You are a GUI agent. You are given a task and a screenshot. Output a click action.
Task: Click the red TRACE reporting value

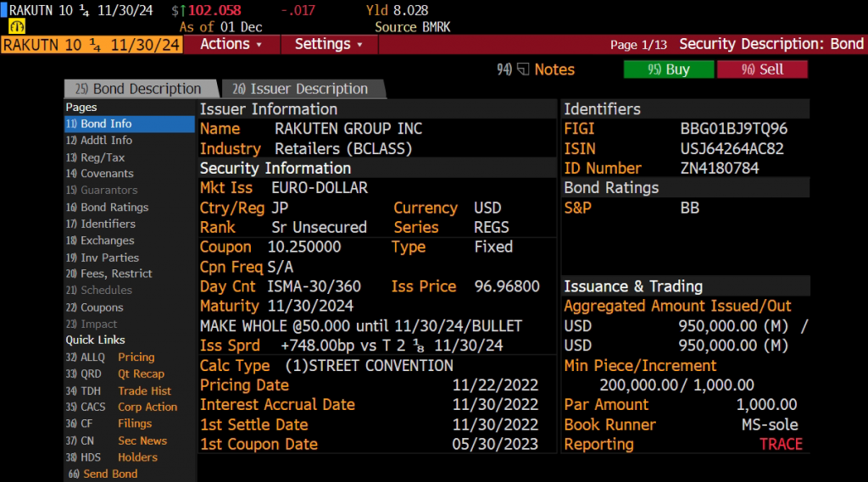pos(781,445)
